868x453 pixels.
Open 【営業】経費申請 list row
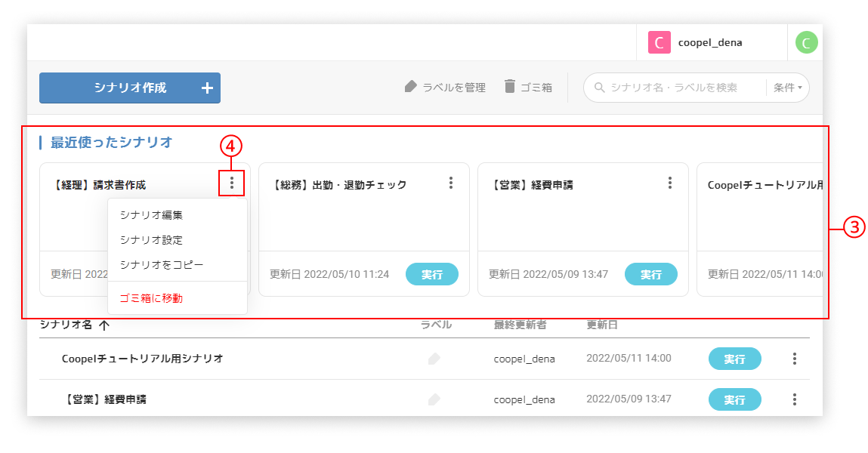pos(424,398)
